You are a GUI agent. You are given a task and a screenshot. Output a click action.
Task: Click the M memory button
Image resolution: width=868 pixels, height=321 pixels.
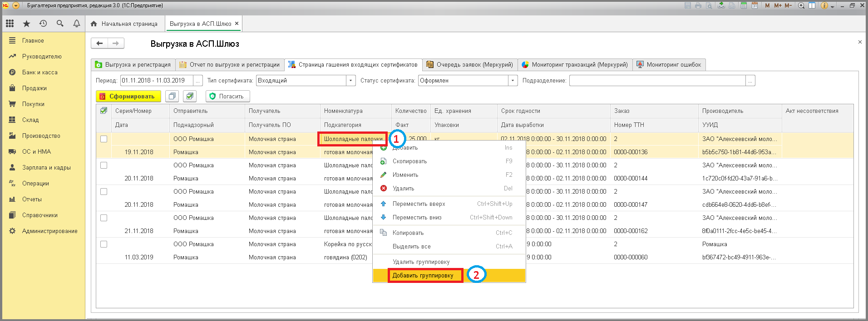pyautogui.click(x=767, y=5)
